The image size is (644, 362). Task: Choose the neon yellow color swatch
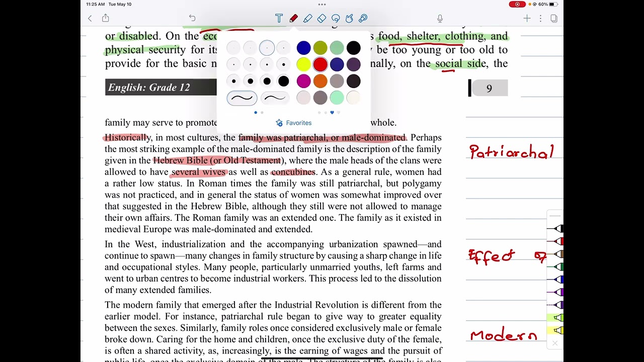(x=303, y=64)
